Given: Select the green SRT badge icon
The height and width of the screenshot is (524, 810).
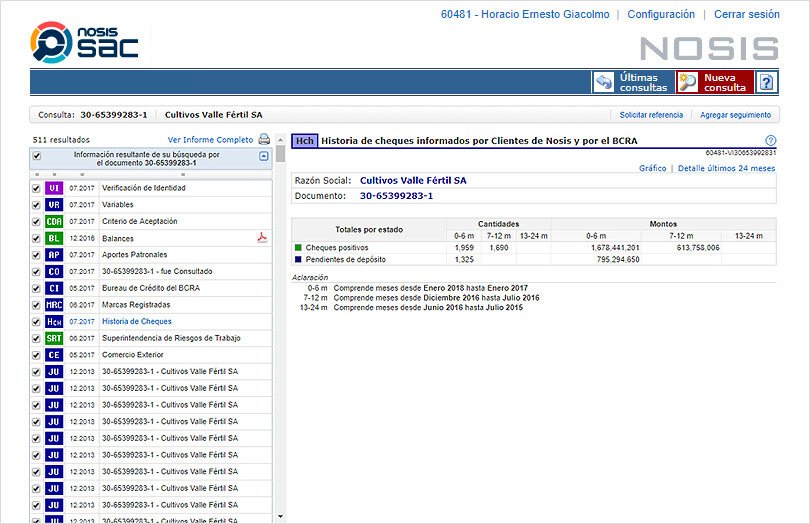Looking at the screenshot, I should [54, 338].
